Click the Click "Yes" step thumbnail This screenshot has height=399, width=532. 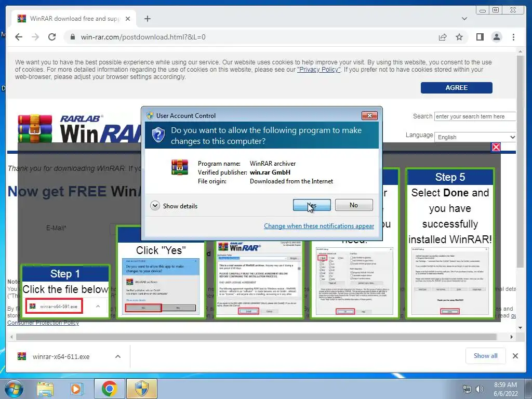pos(161,286)
